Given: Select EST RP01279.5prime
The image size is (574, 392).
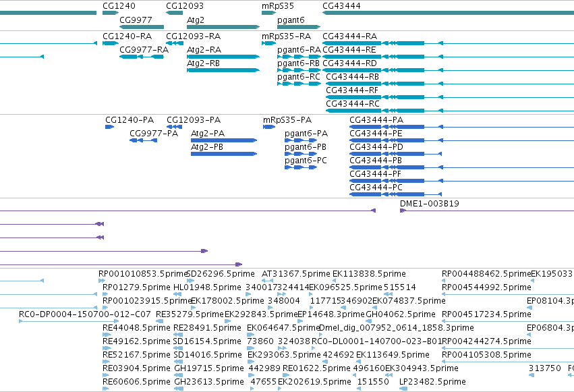Looking at the screenshot, I should (x=136, y=287).
